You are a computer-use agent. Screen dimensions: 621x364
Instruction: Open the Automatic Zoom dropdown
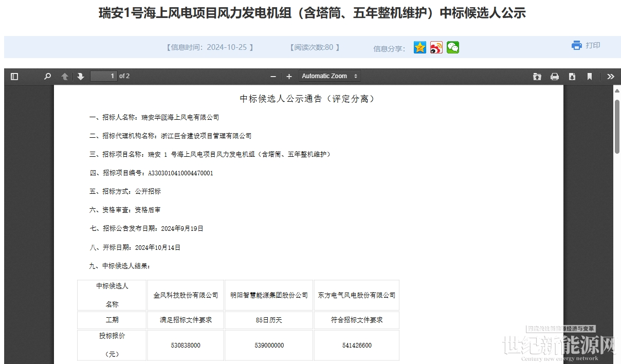[x=330, y=76]
